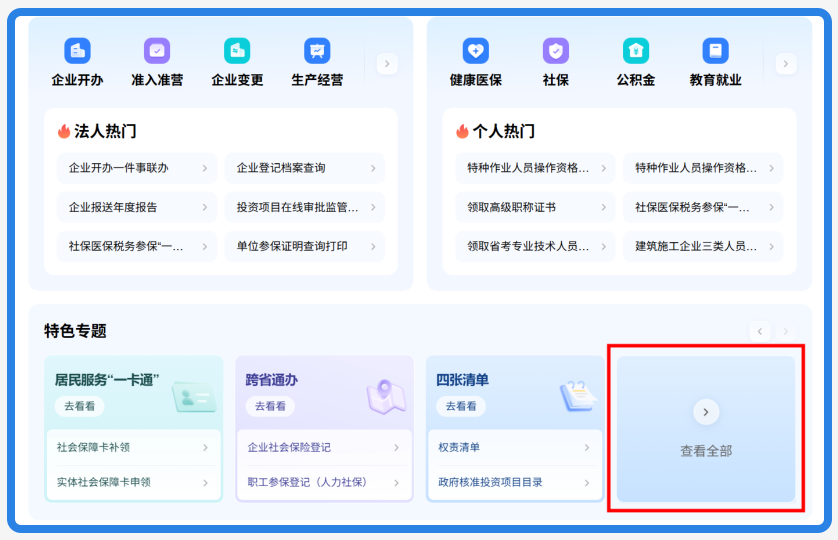Image resolution: width=838 pixels, height=540 pixels.
Task: Open 权责清单 item
Action: coord(515,448)
